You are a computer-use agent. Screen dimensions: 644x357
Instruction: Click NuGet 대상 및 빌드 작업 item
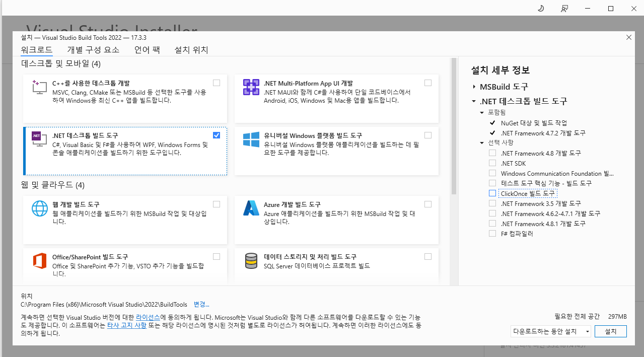coord(534,123)
